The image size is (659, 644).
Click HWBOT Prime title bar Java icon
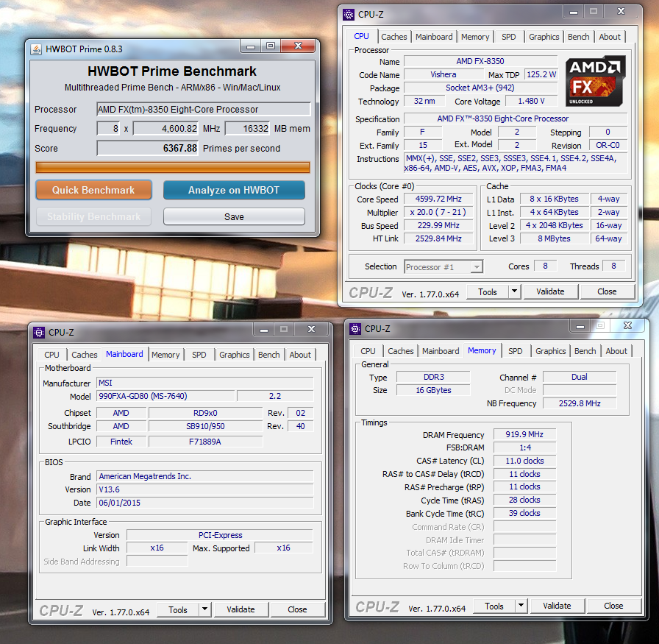pos(37,49)
